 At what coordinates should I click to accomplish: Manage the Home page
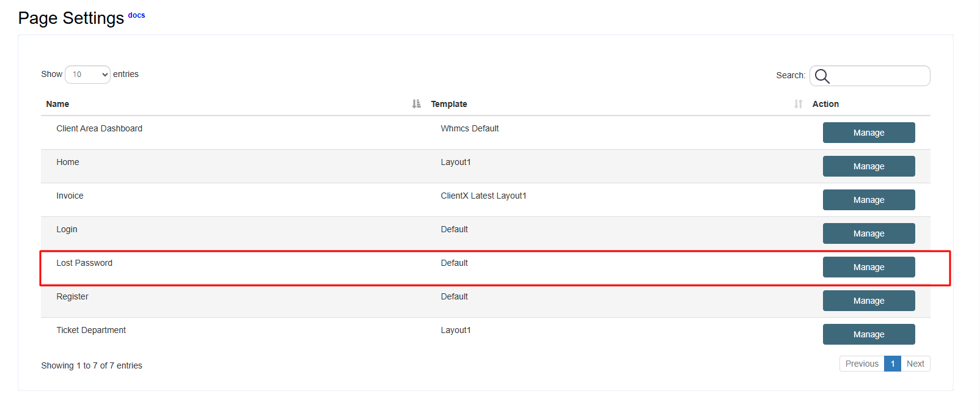[x=868, y=166]
